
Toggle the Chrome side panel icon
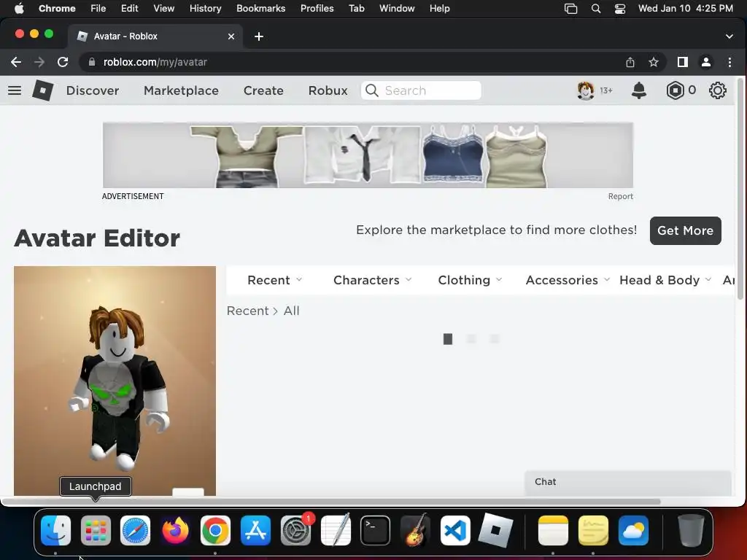(x=683, y=62)
